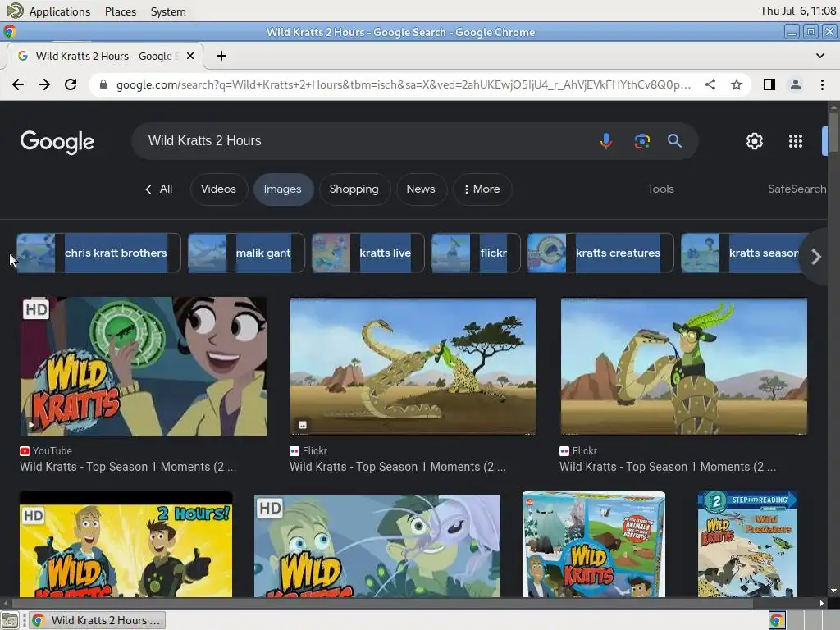Click the magnifier search button
This screenshot has width=840, height=630.
tap(674, 141)
